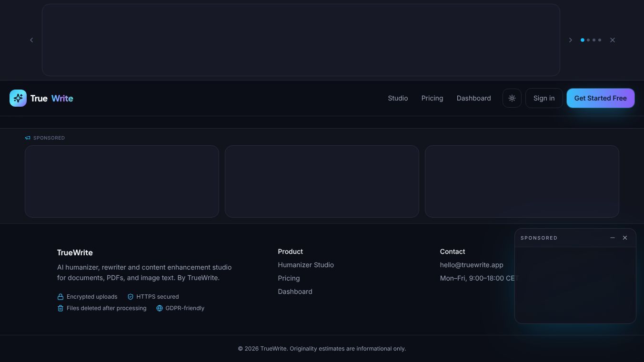Jump to the last carousel dot
The width and height of the screenshot is (644, 362).
click(600, 40)
